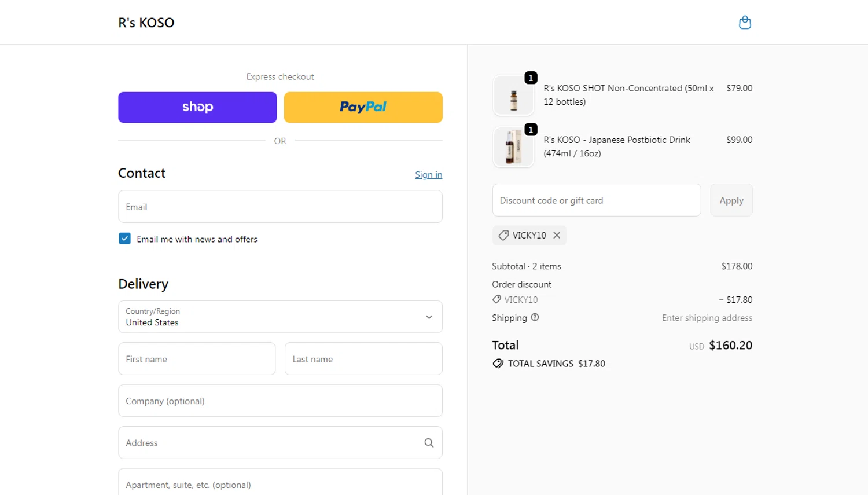Click the Contact section heading
The height and width of the screenshot is (495, 868).
(x=142, y=173)
